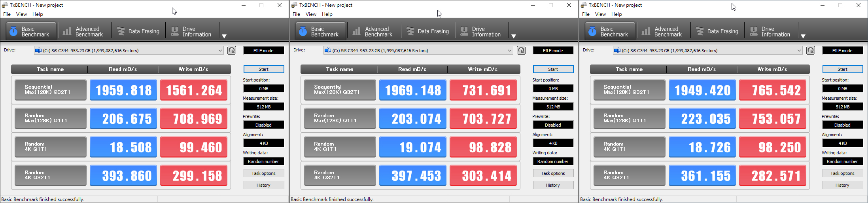Viewport: 868px width, 203px height.
Task: Open Drive Information in the right window
Action: 770,32
